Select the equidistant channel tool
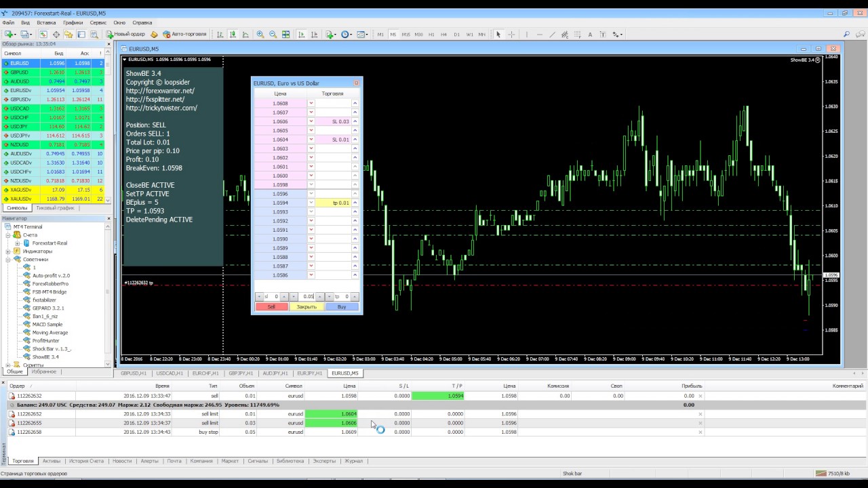Screen dimensions: 868x488 [565, 34]
